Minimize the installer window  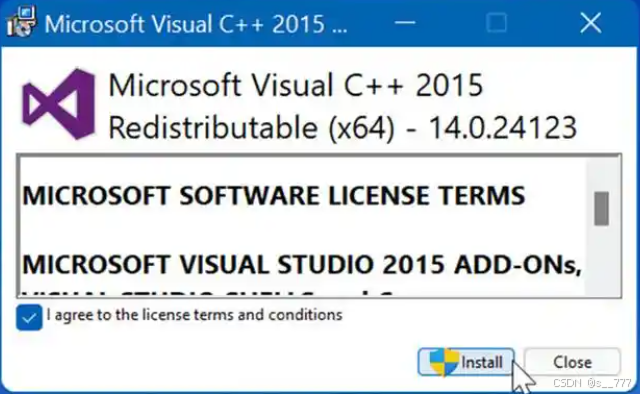click(x=405, y=23)
